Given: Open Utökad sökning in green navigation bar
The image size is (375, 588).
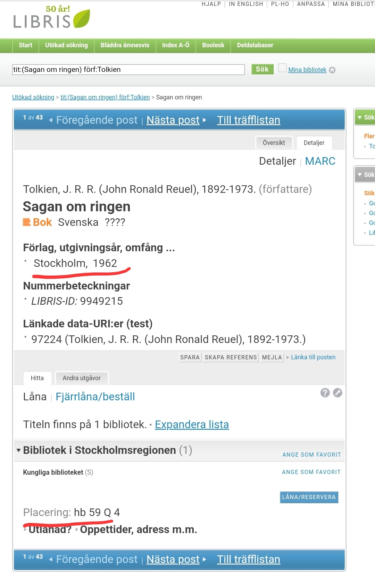Looking at the screenshot, I should point(66,45).
